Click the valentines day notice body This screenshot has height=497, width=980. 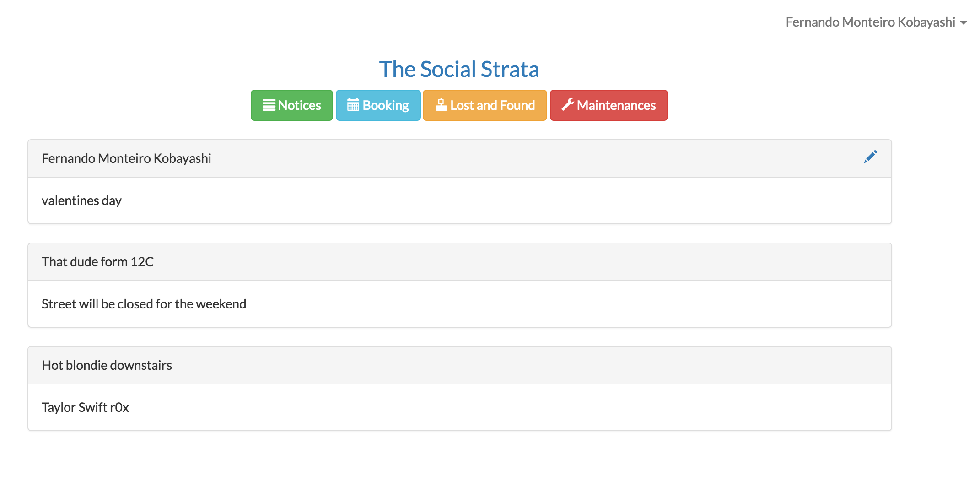tap(460, 200)
